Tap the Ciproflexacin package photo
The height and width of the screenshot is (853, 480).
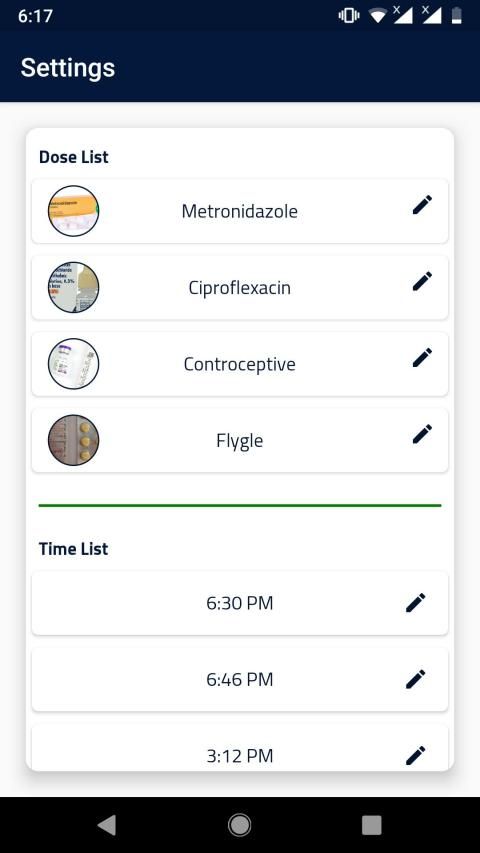(73, 287)
